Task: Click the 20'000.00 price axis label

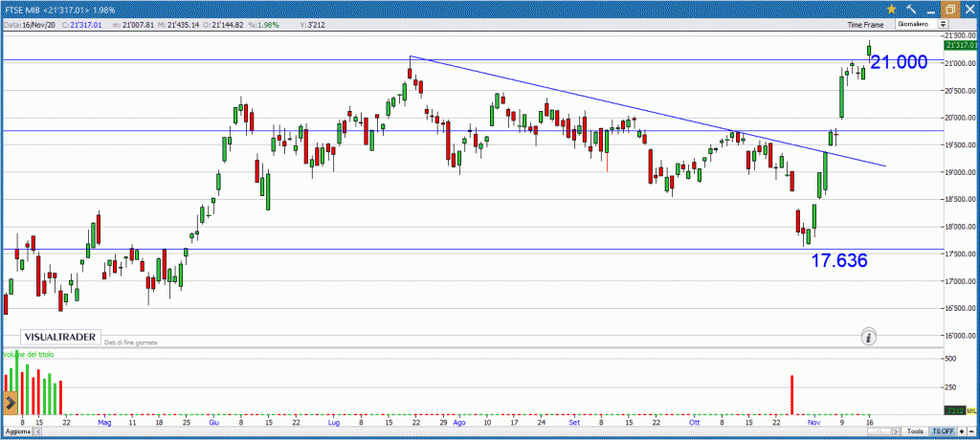Action: pyautogui.click(x=962, y=118)
